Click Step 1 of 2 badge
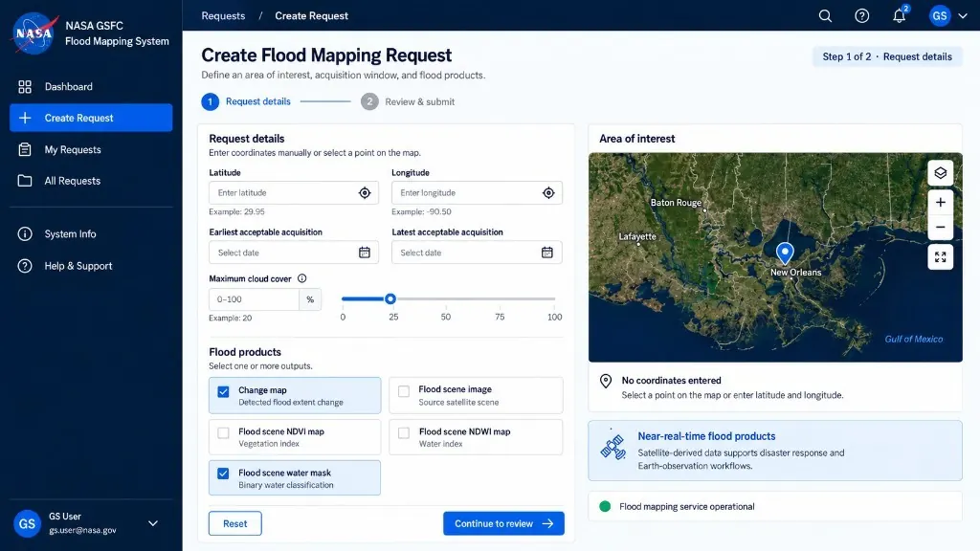The width and height of the screenshot is (980, 551). pyautogui.click(x=887, y=56)
